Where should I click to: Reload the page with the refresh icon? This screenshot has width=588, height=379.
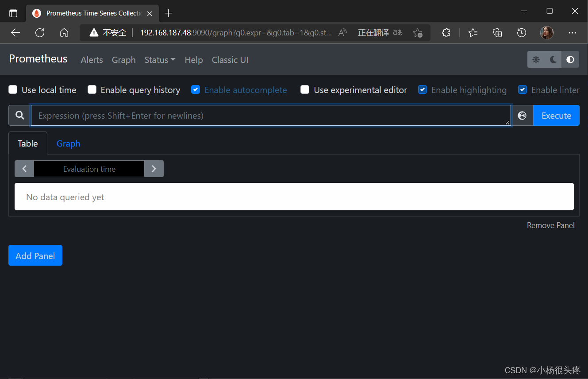(x=40, y=32)
